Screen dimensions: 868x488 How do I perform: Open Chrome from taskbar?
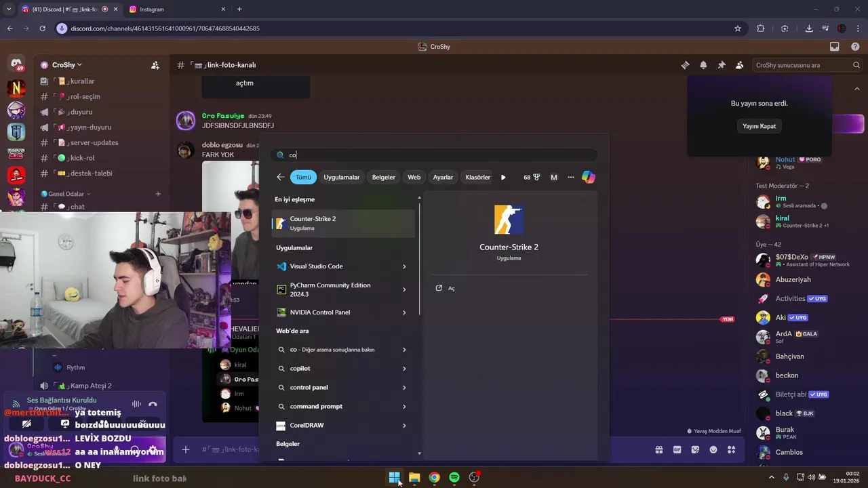pyautogui.click(x=434, y=477)
